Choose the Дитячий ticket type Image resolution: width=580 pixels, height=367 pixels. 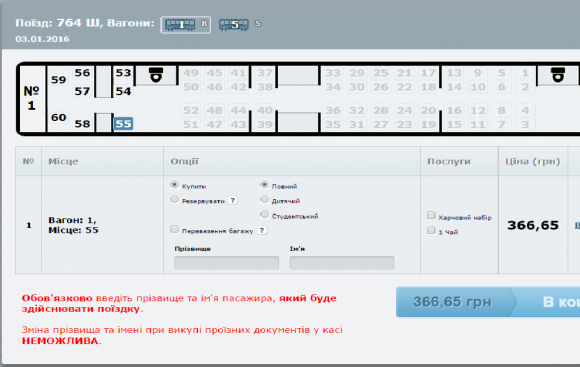[x=264, y=199]
